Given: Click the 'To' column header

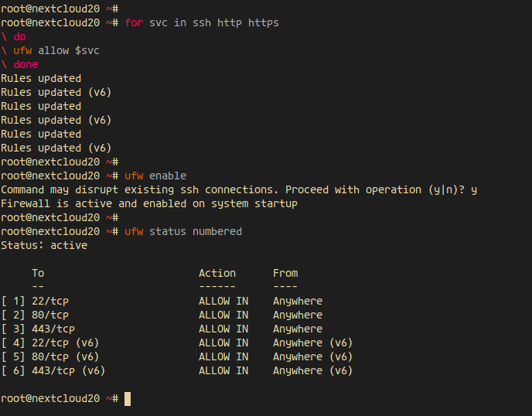Looking at the screenshot, I should [x=38, y=273].
